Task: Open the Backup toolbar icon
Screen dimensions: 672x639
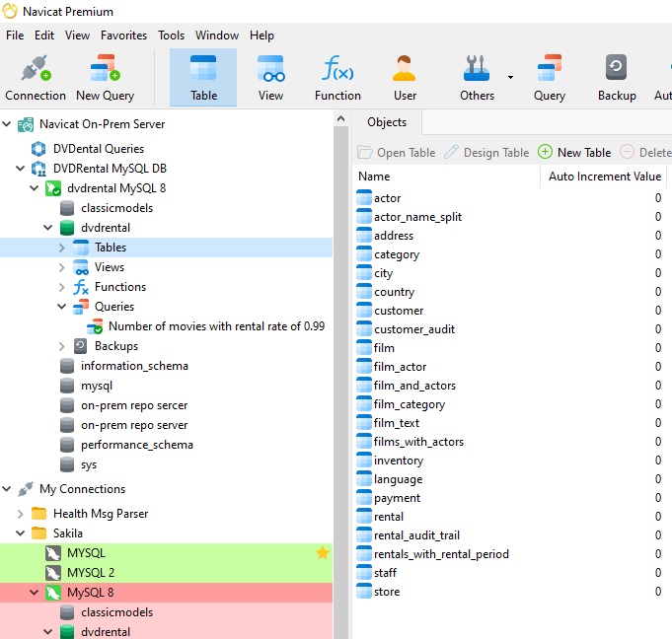Action: [x=617, y=77]
